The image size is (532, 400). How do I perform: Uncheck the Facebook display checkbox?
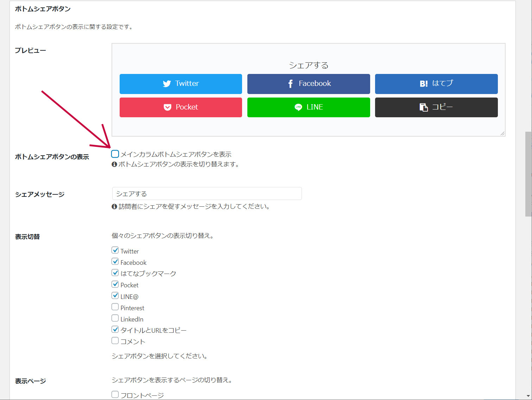click(115, 262)
